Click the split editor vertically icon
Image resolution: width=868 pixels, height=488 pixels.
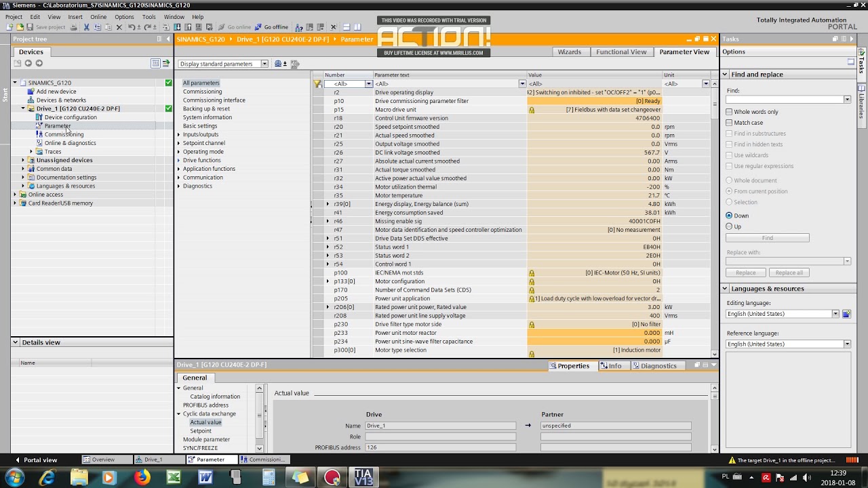click(x=357, y=27)
